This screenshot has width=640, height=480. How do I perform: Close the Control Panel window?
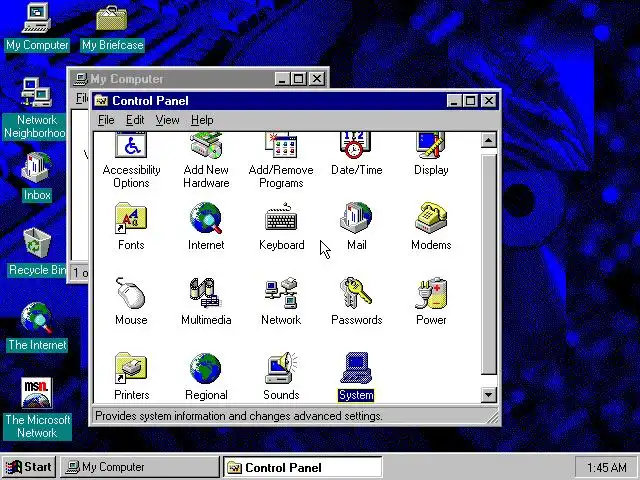click(x=489, y=101)
